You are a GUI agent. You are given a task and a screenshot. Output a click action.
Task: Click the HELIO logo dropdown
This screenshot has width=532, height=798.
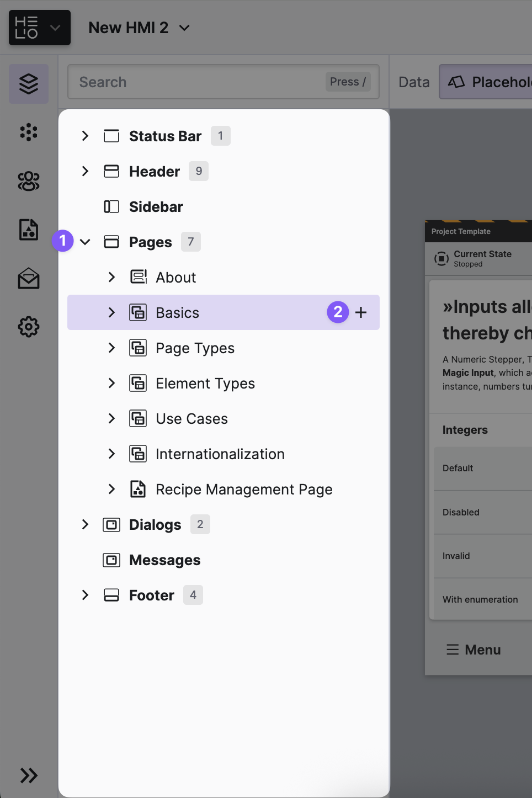[40, 28]
